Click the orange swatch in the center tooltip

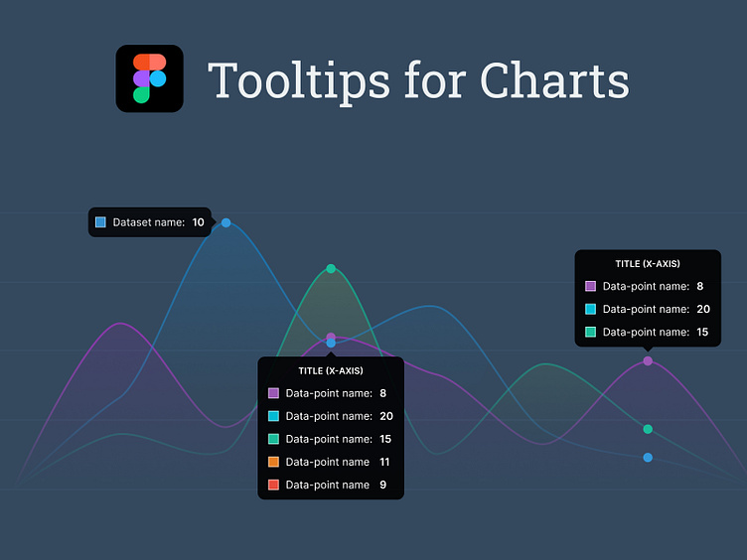click(x=273, y=462)
